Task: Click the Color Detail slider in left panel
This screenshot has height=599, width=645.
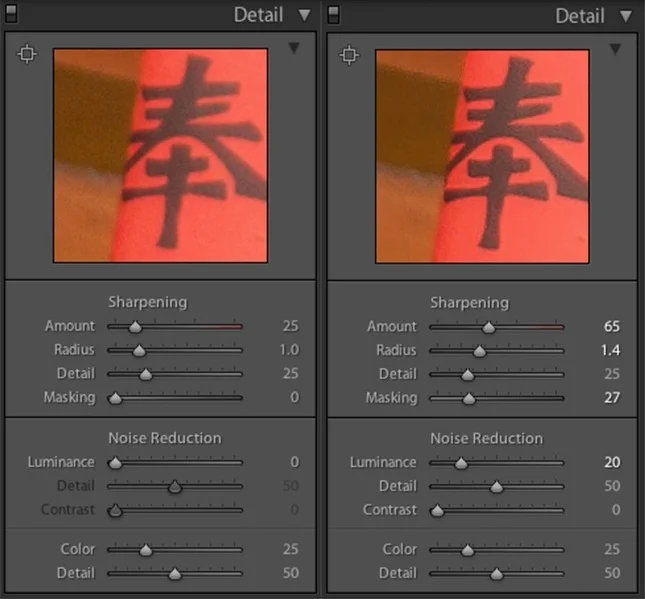Action: [x=175, y=573]
